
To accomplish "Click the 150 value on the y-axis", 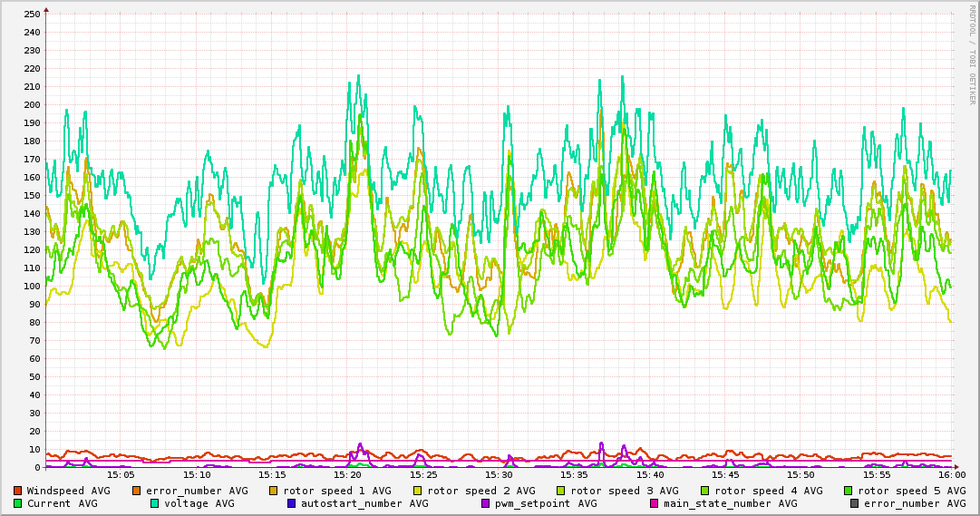I will pyautogui.click(x=32, y=195).
